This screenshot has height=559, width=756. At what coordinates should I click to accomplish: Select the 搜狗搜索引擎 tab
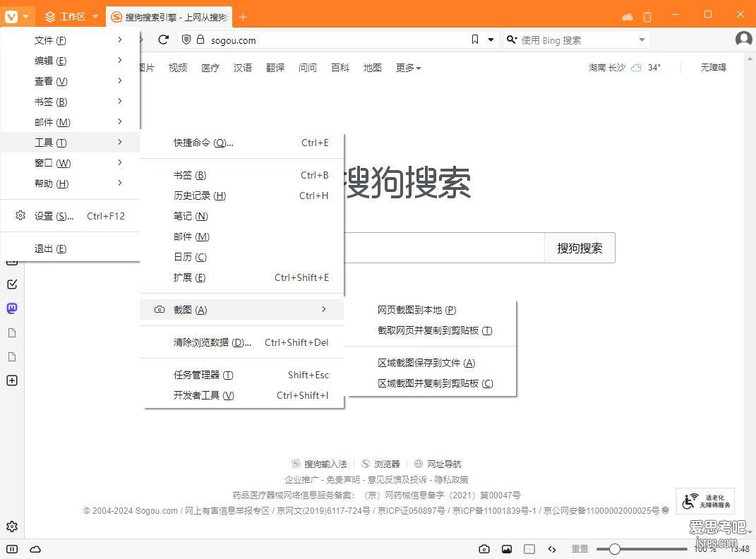[169, 18]
